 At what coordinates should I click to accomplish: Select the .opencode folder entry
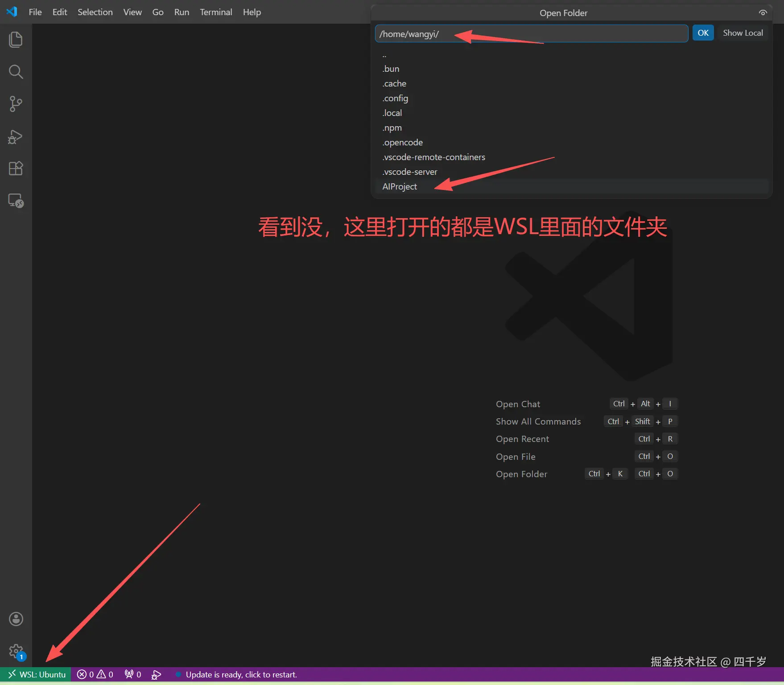pos(571,142)
